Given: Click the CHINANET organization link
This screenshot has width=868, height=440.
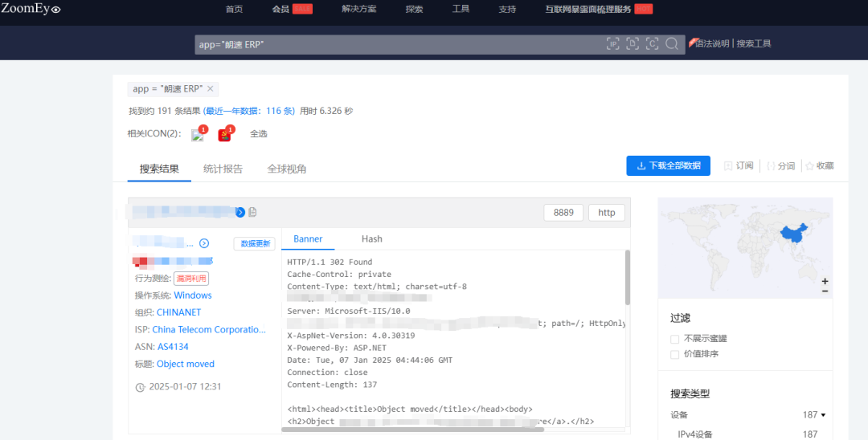Looking at the screenshot, I should [x=178, y=312].
